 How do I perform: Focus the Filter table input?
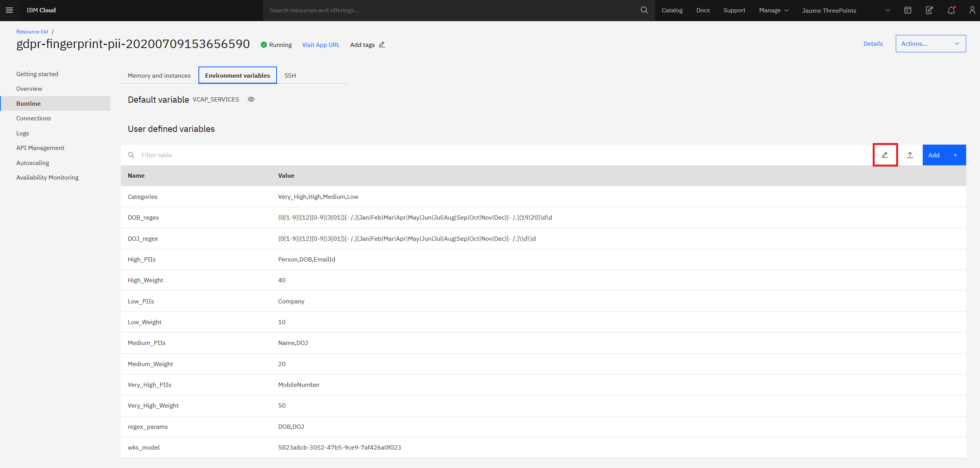(308, 155)
